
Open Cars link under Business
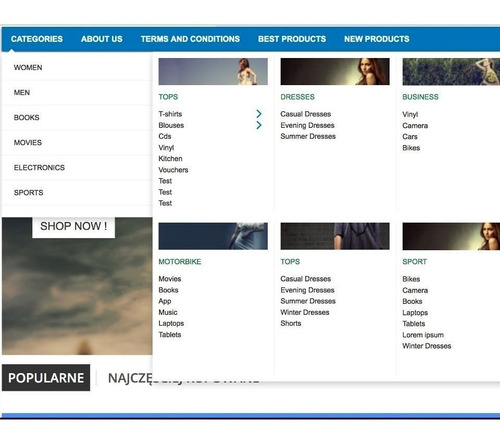click(410, 137)
